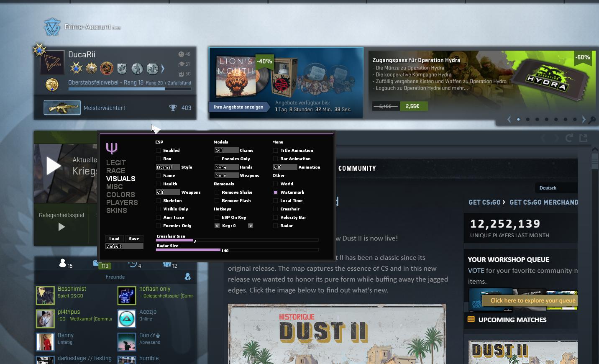Increase hotkey Key value with right arrow
This screenshot has height=364, width=599.
(x=251, y=226)
